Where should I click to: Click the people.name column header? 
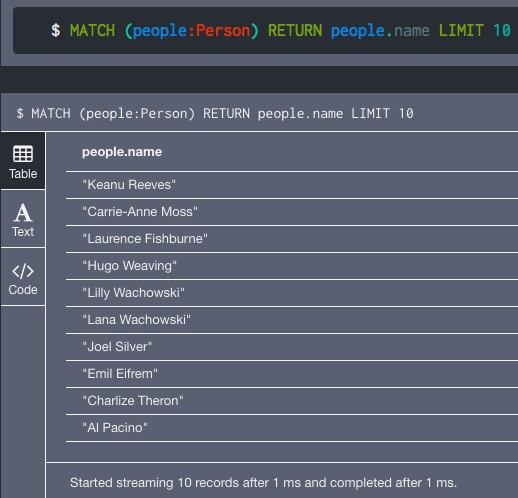122,152
